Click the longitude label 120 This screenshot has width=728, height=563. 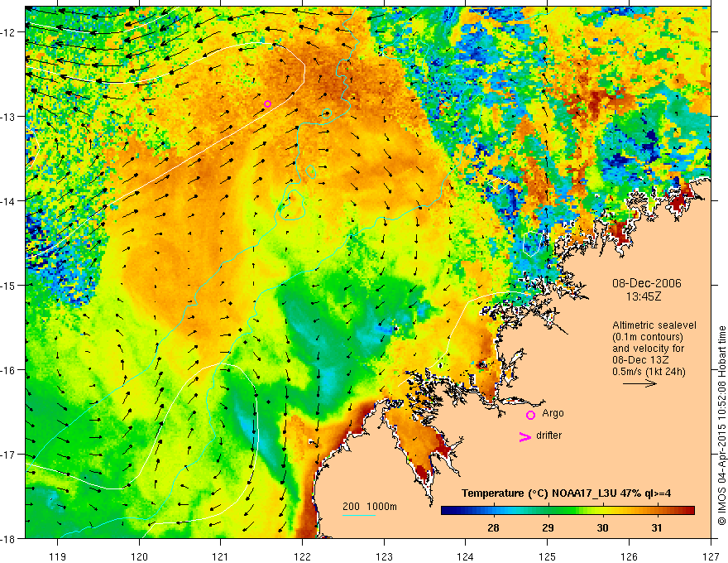(x=139, y=556)
